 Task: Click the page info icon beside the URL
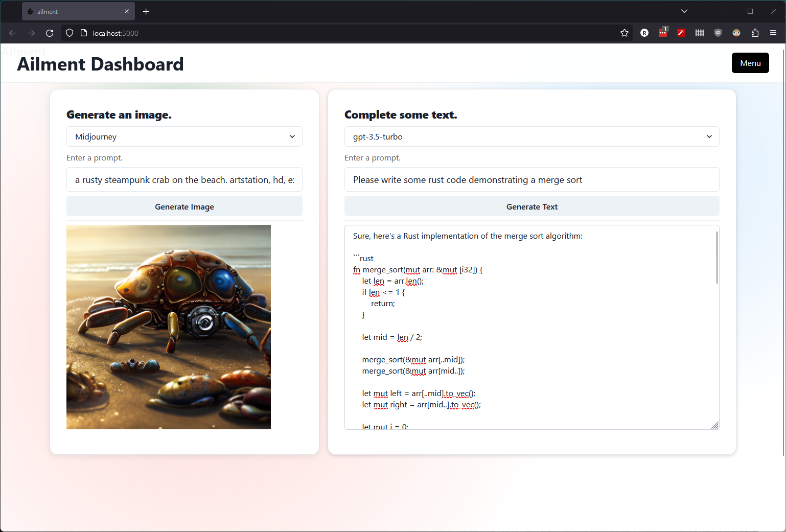pyautogui.click(x=84, y=33)
